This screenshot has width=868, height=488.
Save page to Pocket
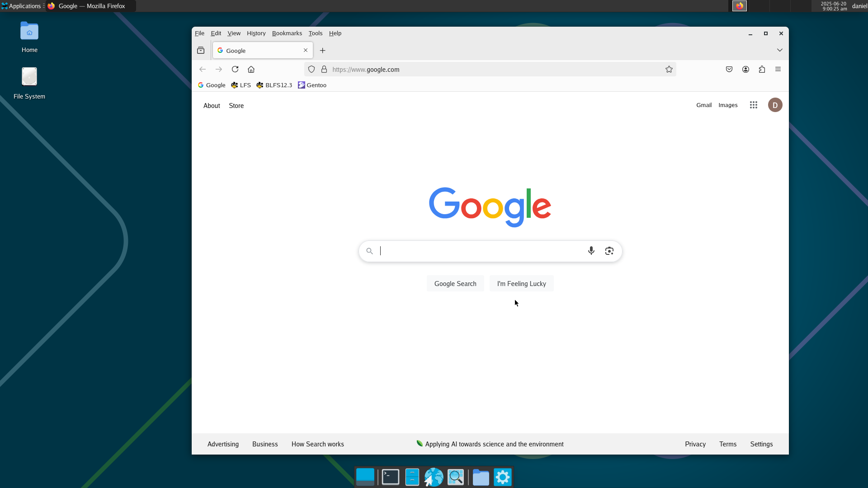729,69
